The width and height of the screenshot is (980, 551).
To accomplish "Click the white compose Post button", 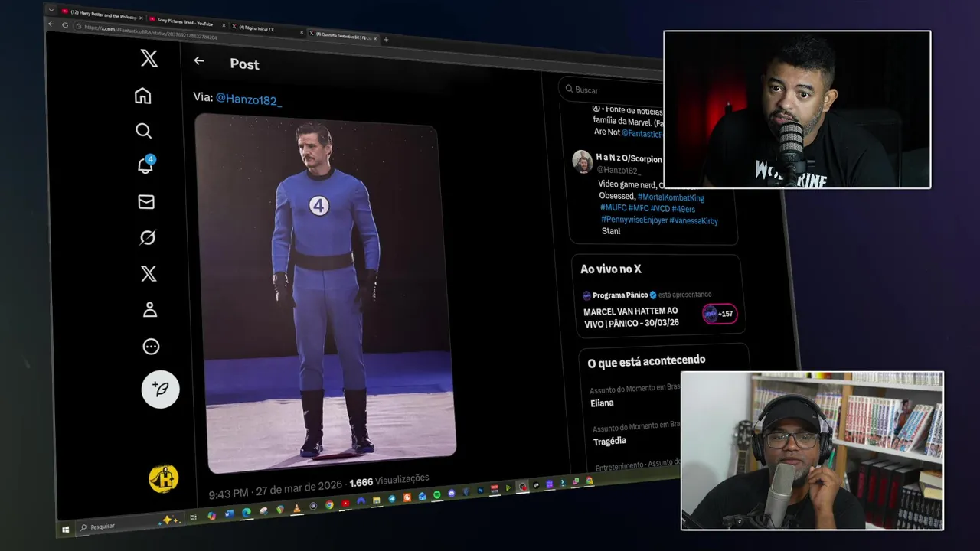I will coord(161,389).
